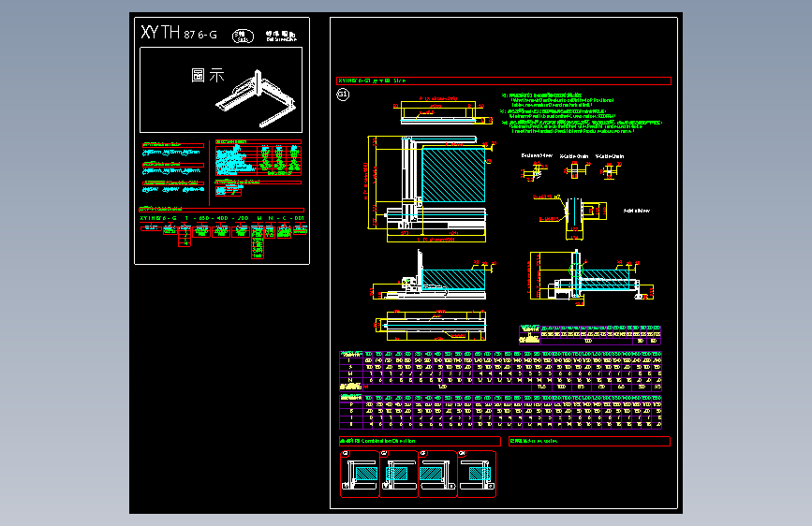
Task: Click the small purple table above main tables
Action: 590,334
